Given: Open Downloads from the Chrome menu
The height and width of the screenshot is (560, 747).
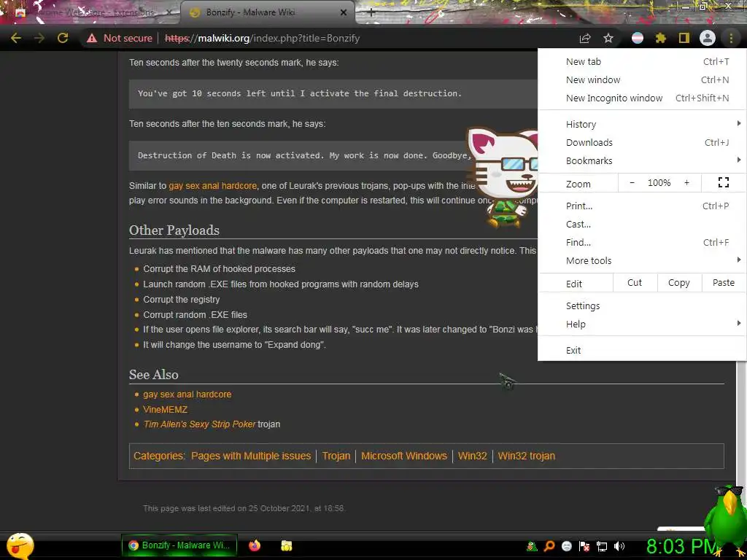Looking at the screenshot, I should coord(642,142).
